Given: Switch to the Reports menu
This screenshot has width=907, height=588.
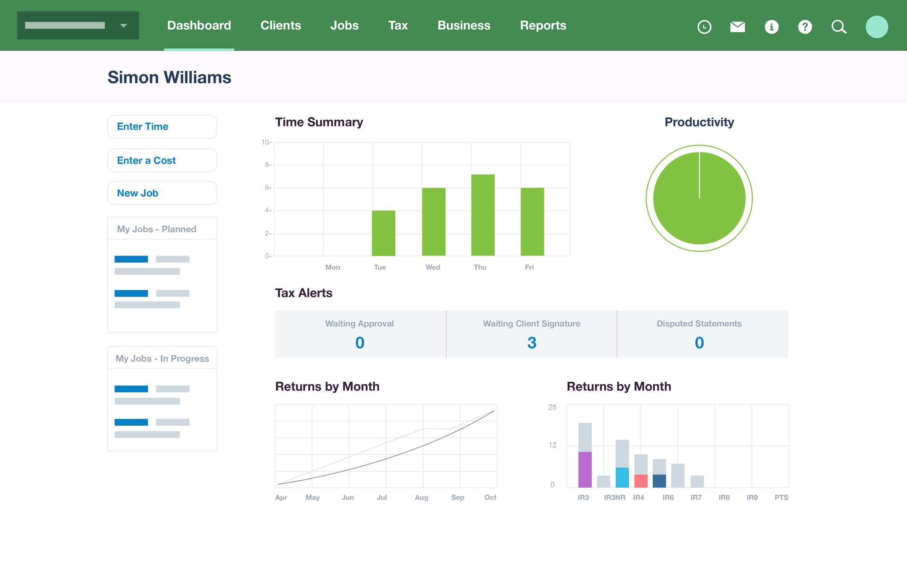Looking at the screenshot, I should pyautogui.click(x=543, y=26).
